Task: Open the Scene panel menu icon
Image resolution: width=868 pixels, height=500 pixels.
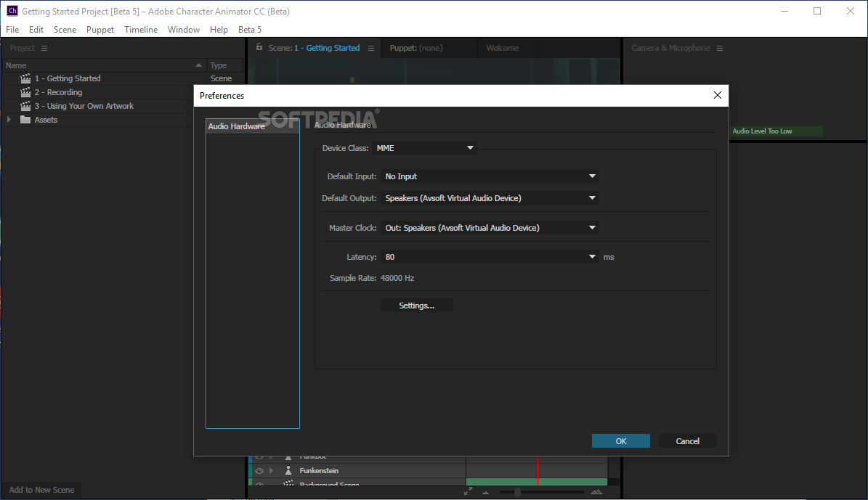Action: [x=371, y=48]
